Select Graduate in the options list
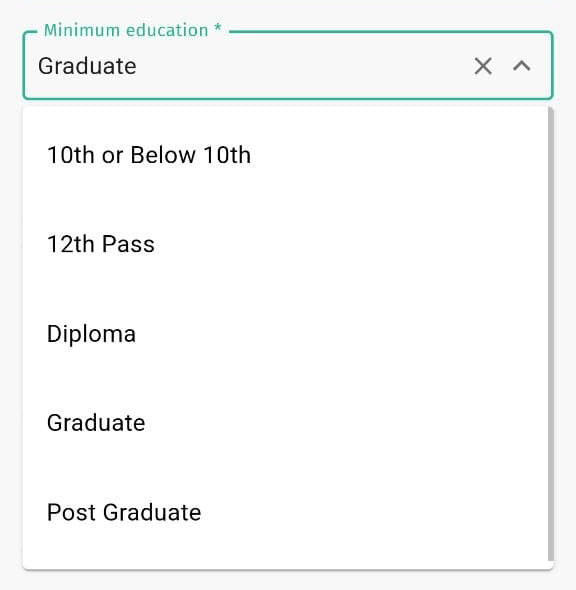576x590 pixels. coord(286,423)
